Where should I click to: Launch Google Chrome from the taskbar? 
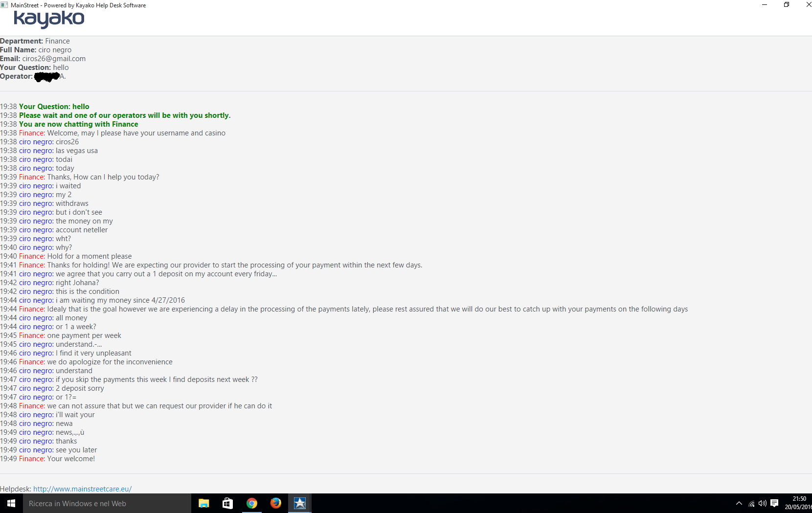coord(252,503)
